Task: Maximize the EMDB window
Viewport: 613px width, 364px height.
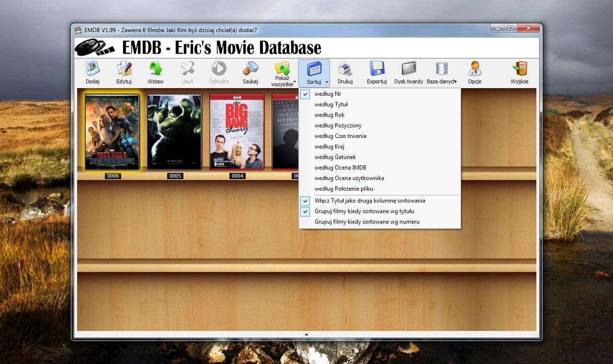Action: tap(511, 28)
